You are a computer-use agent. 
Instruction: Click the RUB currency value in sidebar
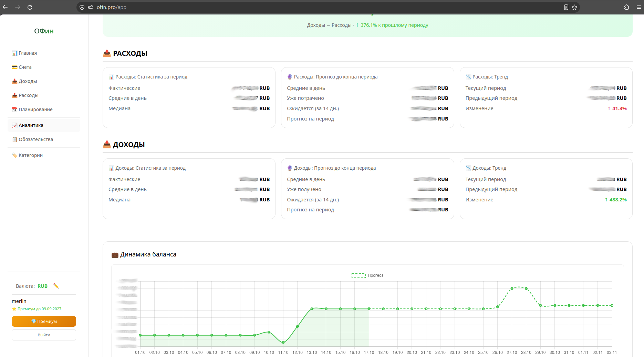point(42,286)
